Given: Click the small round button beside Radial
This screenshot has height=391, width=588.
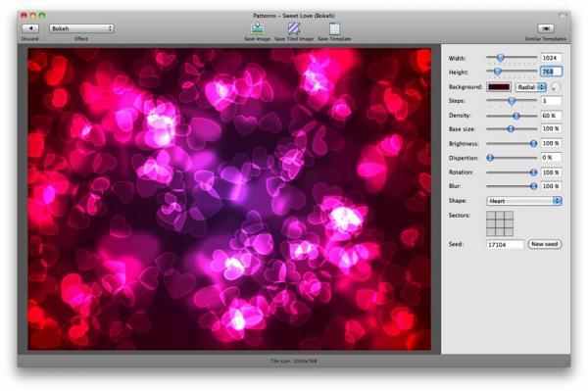Looking at the screenshot, I should coord(555,87).
